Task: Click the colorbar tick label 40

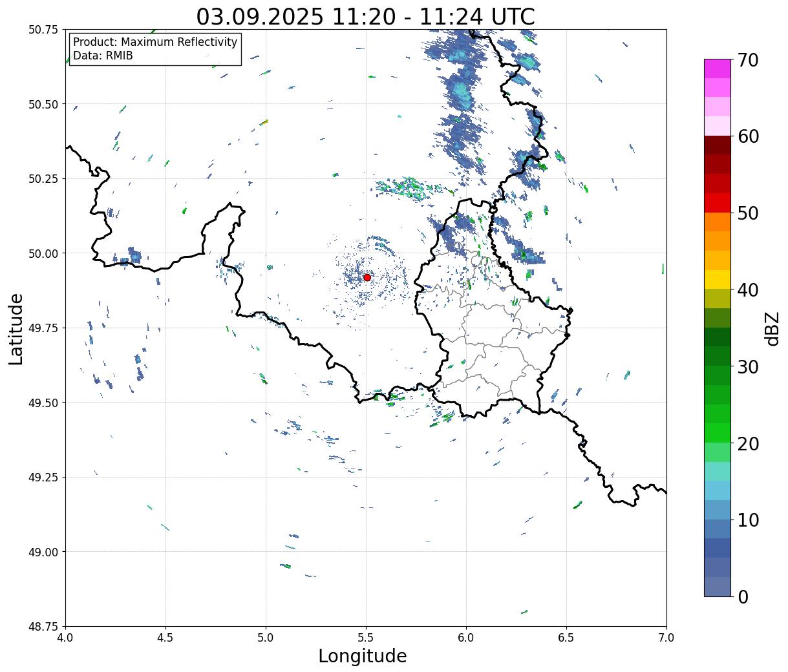Action: (747, 290)
